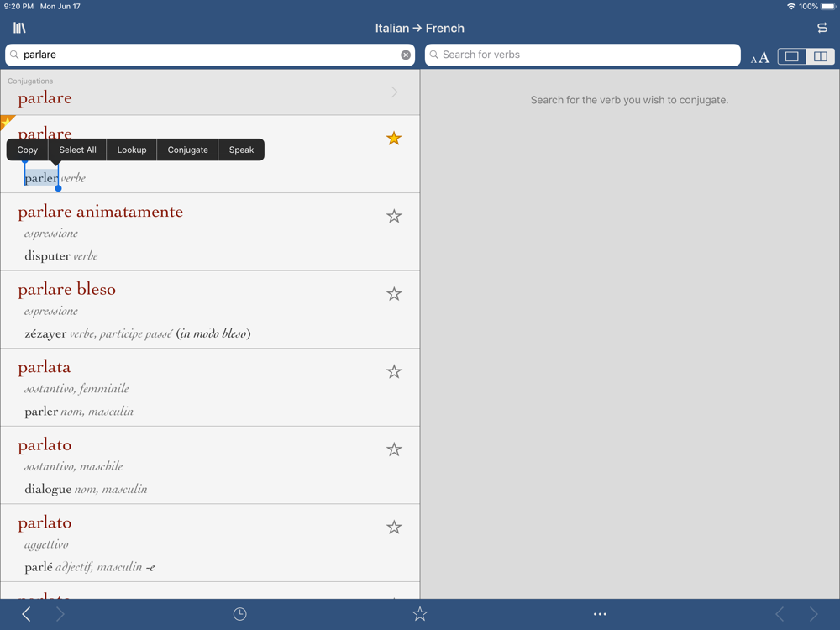
Task: Swap translation direction with top-right arrows icon
Action: click(822, 28)
